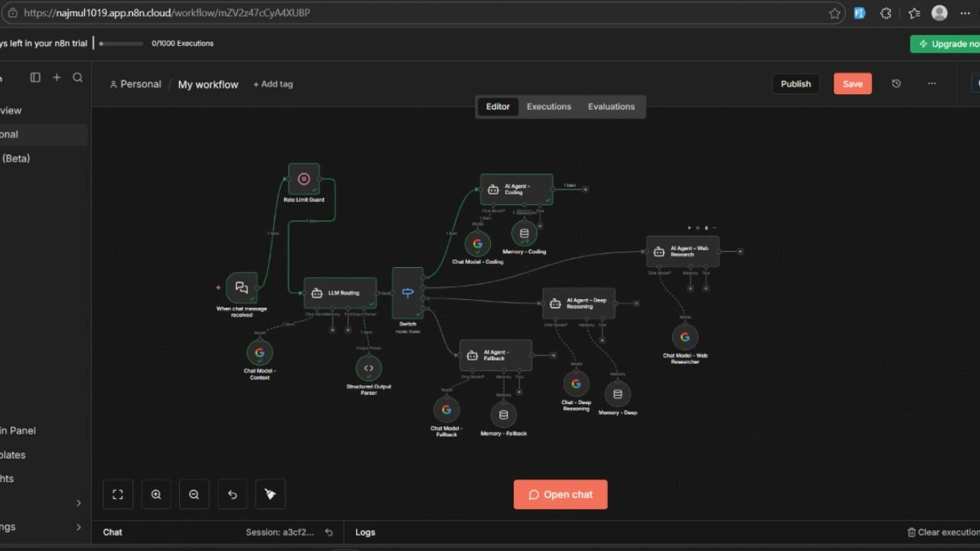Select the Chat Model - Fallback node
Screen dimensions: 980x551
pyautogui.click(x=446, y=409)
